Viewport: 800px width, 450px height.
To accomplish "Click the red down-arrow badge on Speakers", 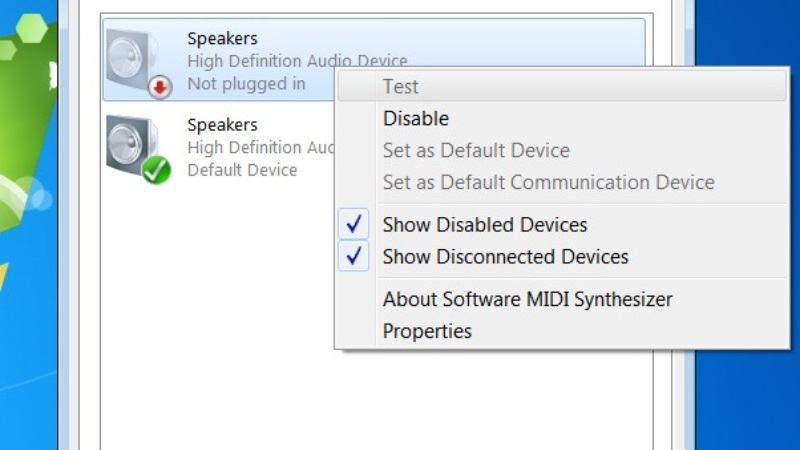I will click(160, 87).
